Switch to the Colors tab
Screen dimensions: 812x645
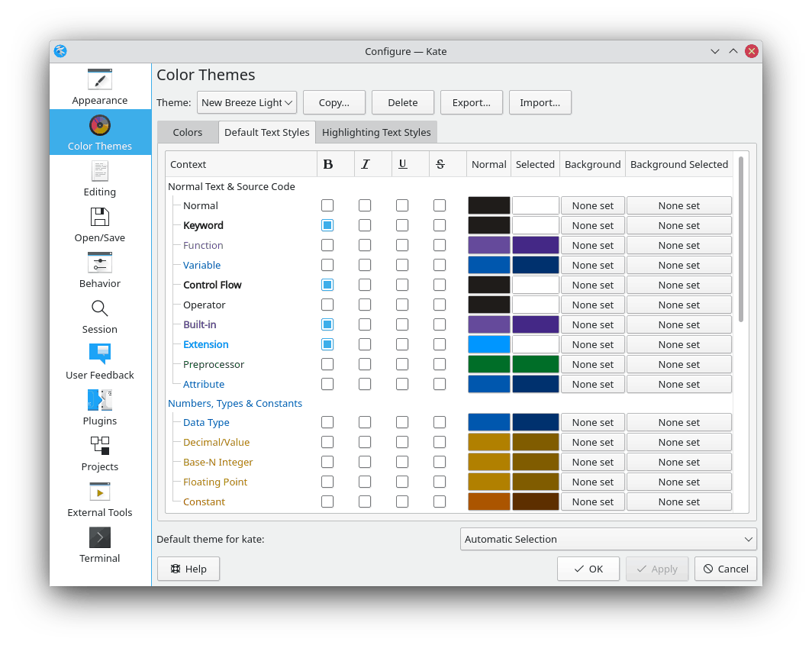187,131
